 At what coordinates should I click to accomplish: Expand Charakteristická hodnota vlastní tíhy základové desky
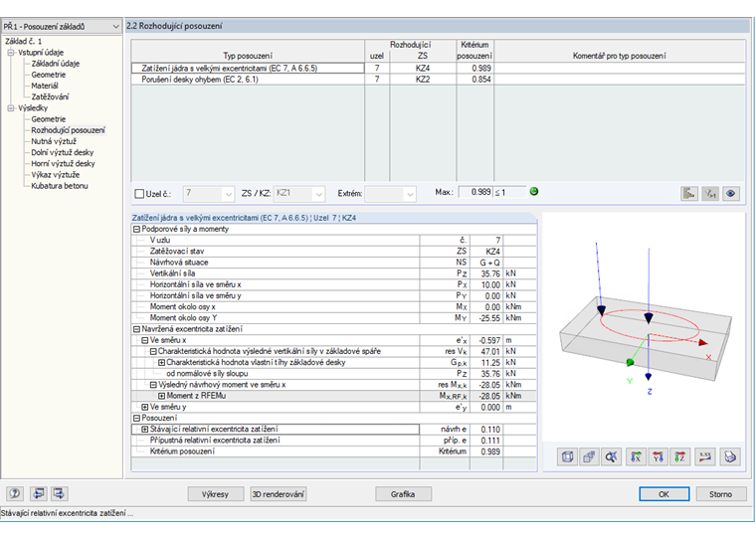click(161, 363)
